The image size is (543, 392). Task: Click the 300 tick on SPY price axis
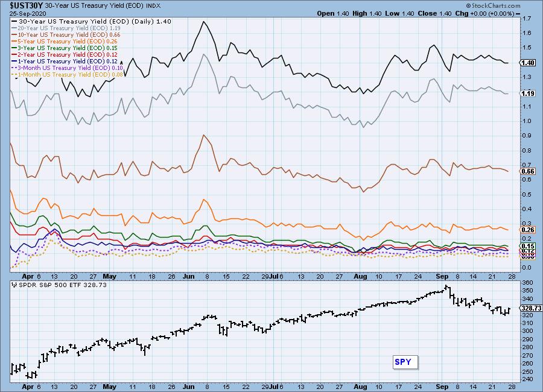pyautogui.click(x=528, y=330)
